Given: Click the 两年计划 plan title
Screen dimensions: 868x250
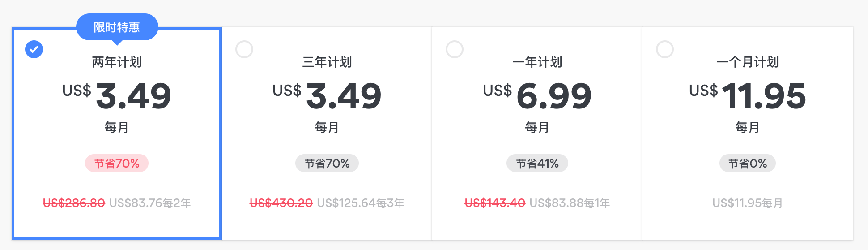Looking at the screenshot, I should point(117,62).
